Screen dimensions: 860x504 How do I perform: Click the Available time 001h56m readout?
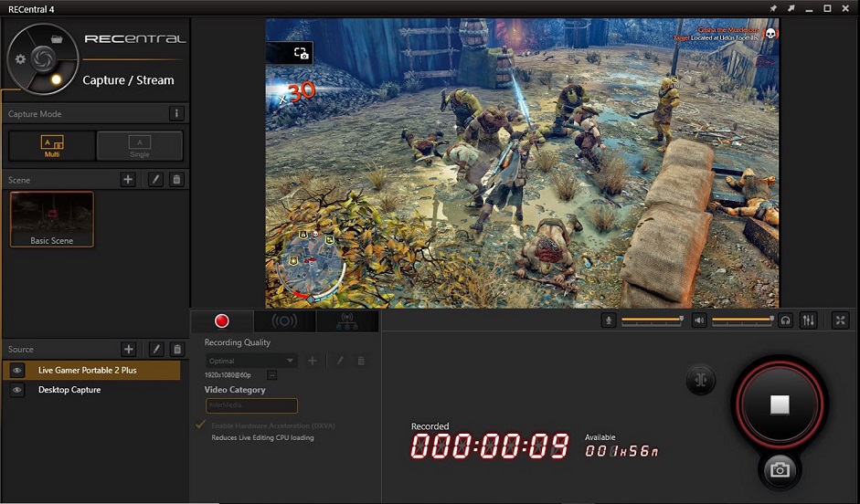(x=621, y=451)
